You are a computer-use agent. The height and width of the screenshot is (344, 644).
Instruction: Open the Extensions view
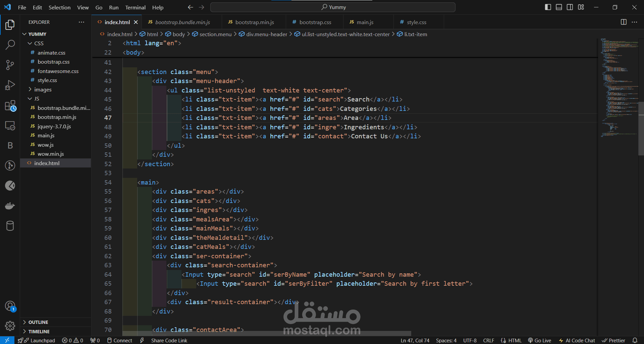(x=10, y=106)
